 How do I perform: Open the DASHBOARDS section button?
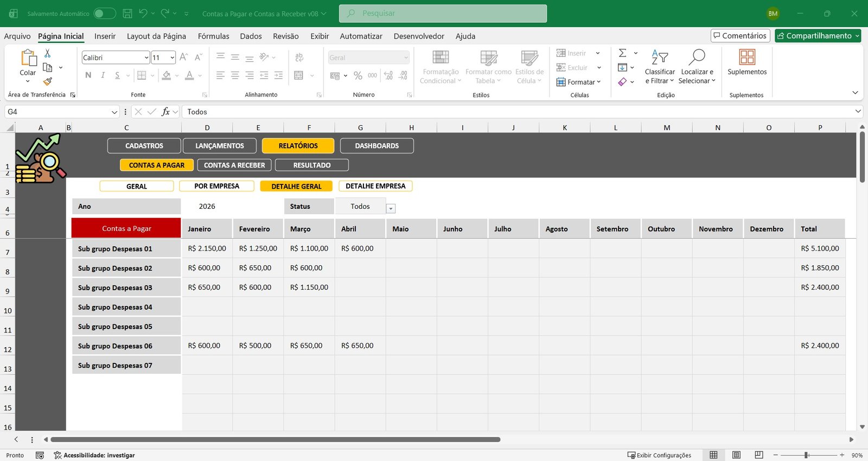[376, 146]
